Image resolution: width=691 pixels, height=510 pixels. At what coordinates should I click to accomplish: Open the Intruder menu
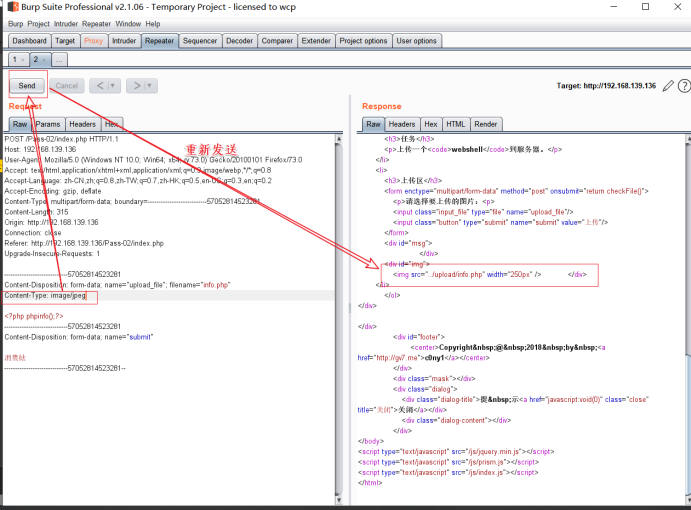(66, 24)
